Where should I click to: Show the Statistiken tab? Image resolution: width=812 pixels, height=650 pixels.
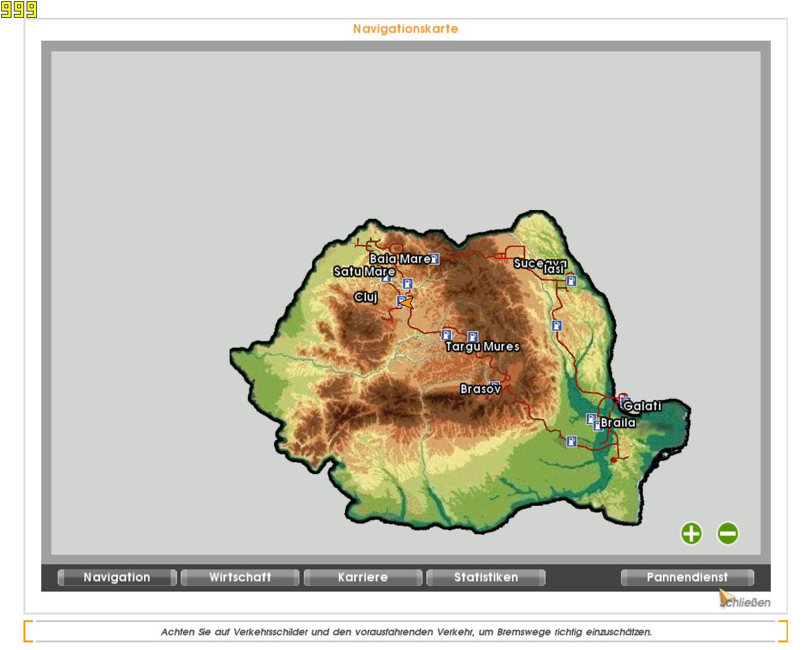pyautogui.click(x=486, y=577)
